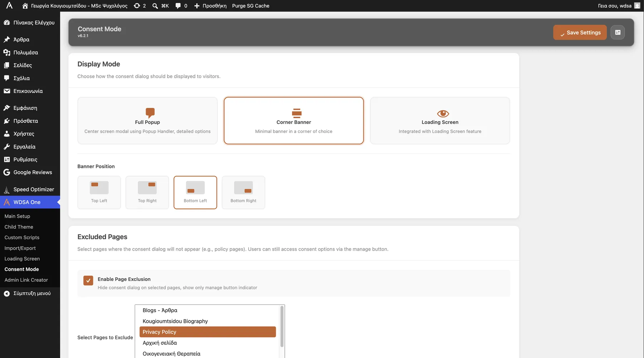Select Corner Banner display mode
This screenshot has width=644, height=358.
pyautogui.click(x=294, y=121)
